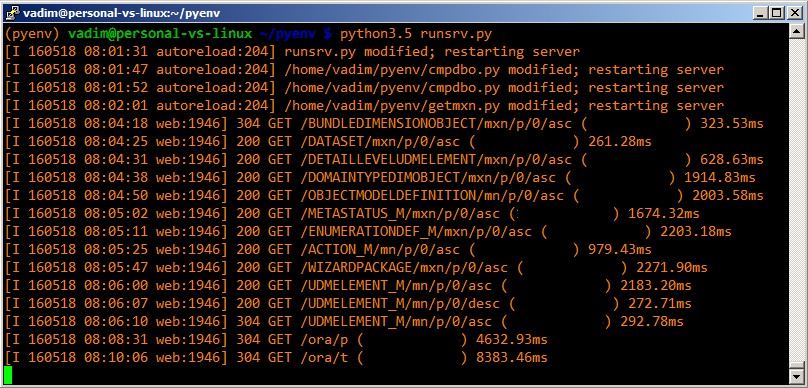Click the green vadim@personal-vs-linux prompt text
Image resolution: width=808 pixels, height=388 pixels.
[160, 35]
